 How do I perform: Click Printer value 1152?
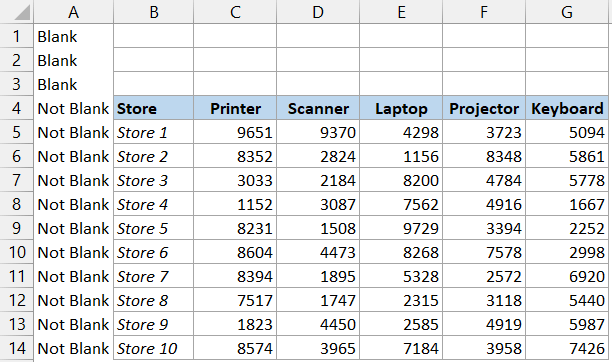[235, 204]
